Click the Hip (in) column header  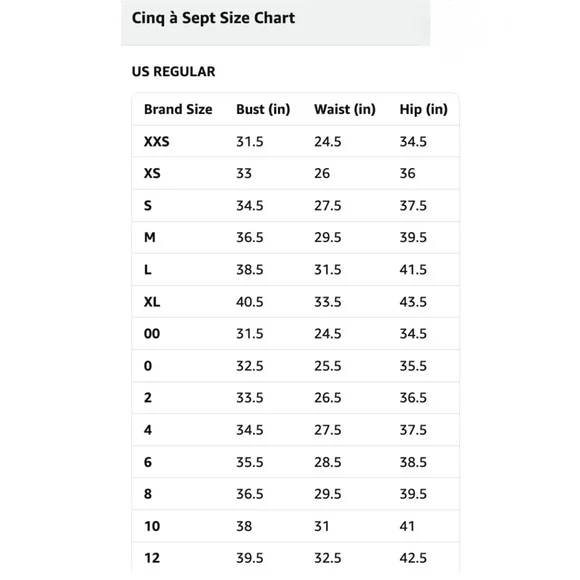[424, 109]
